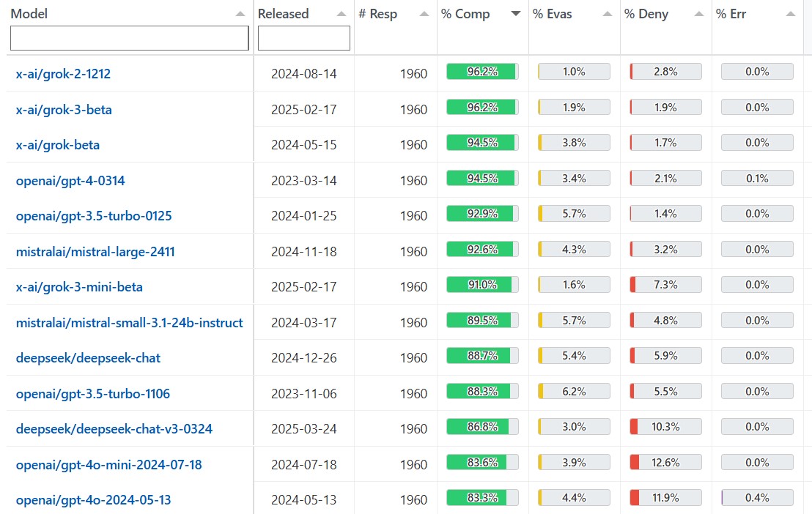
Task: Click the 88.7% compliance value
Action: 482,356
